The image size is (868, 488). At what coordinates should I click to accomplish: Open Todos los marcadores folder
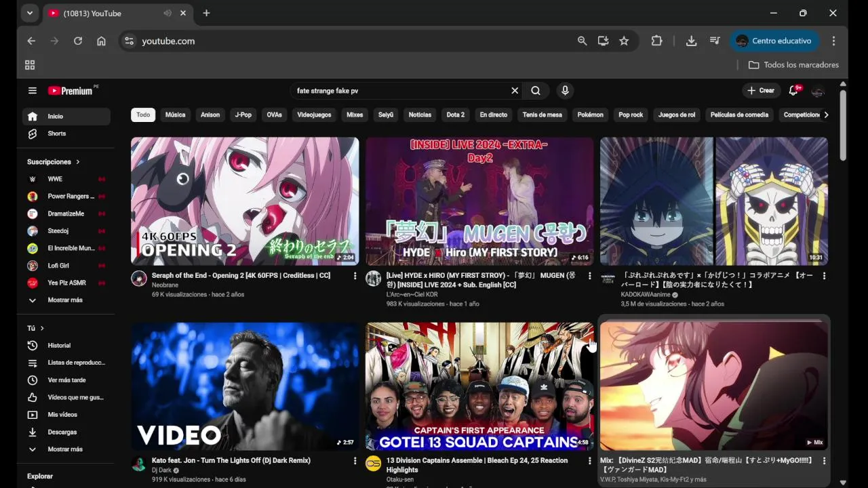pos(794,65)
